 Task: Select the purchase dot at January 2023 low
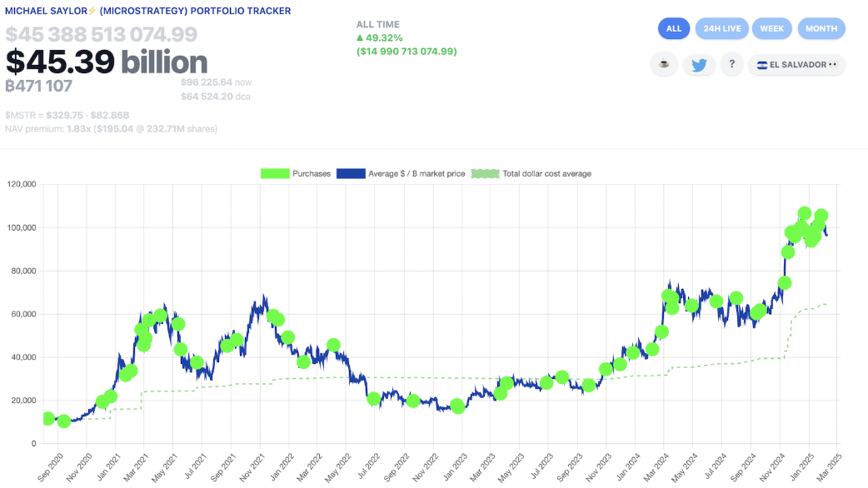click(457, 406)
